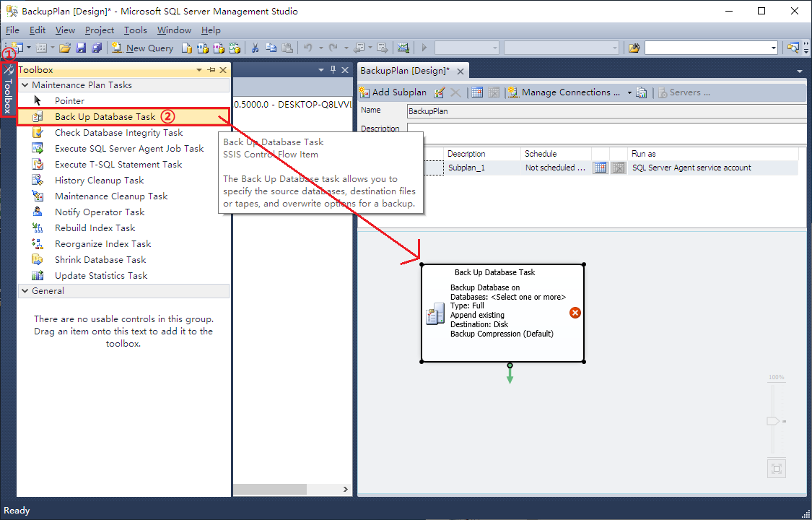Open the File menu
Viewport: 812px width, 520px height.
click(x=12, y=30)
